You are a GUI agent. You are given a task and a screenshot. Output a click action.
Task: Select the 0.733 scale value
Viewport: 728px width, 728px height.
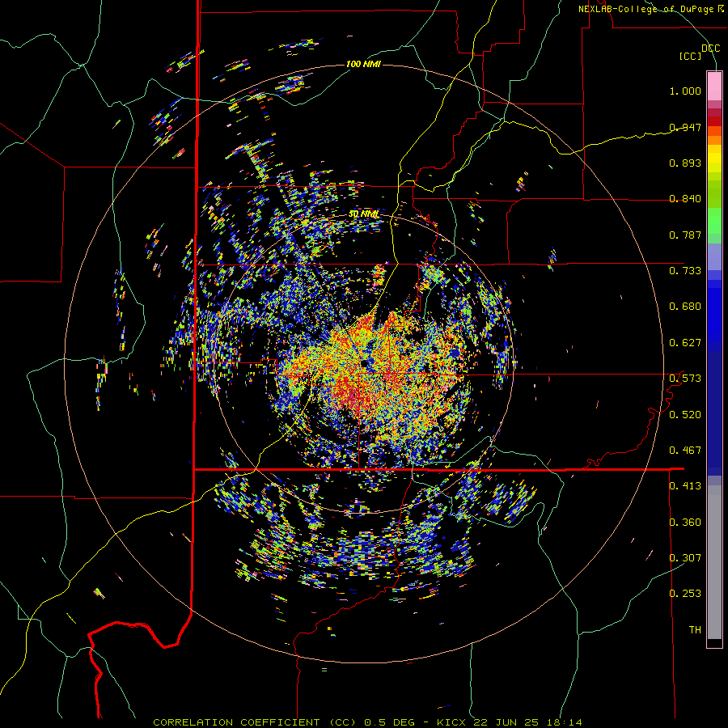685,271
